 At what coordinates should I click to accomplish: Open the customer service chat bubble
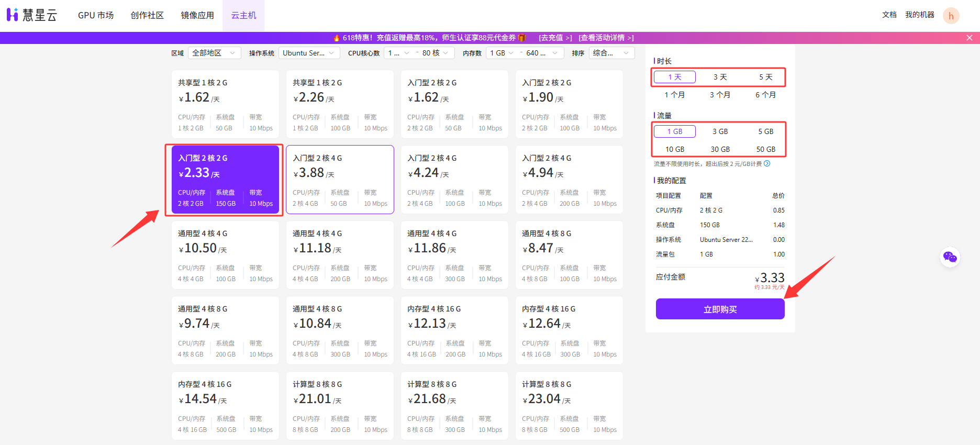click(x=950, y=257)
